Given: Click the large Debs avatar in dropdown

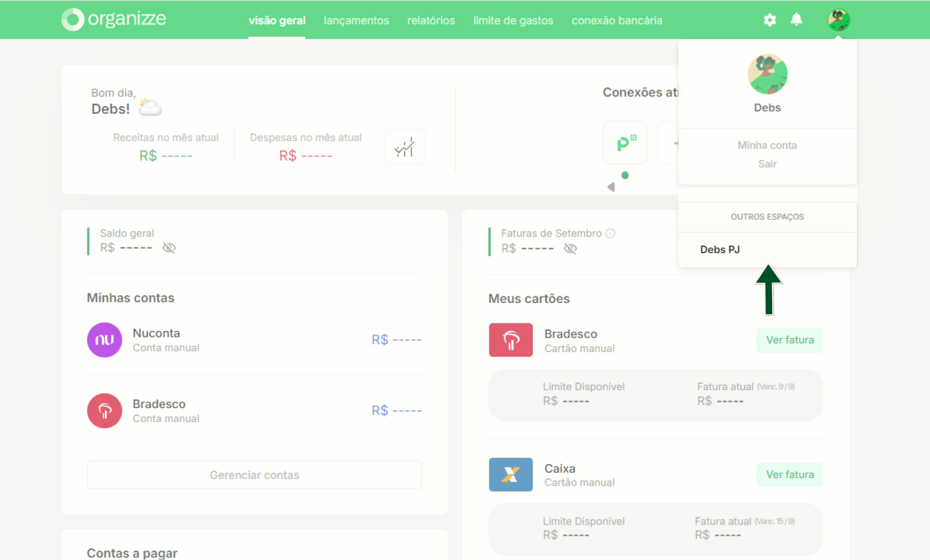Looking at the screenshot, I should point(767,74).
